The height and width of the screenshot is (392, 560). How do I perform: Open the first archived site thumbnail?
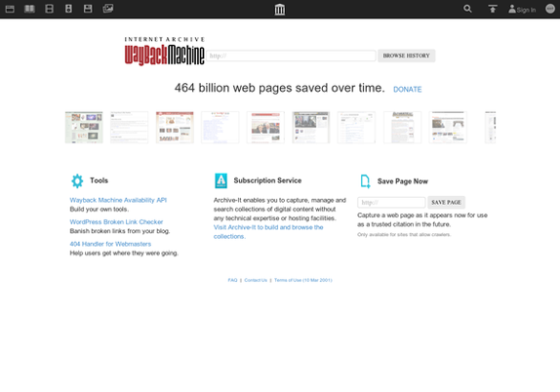(x=84, y=128)
